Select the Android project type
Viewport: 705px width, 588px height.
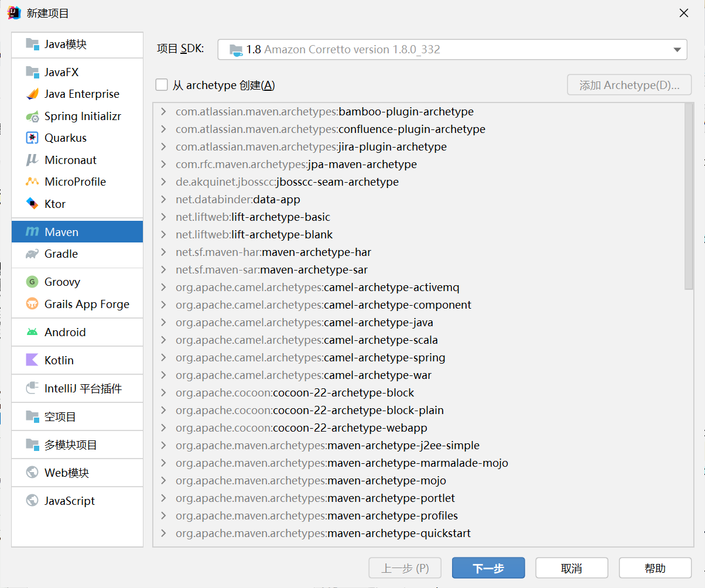coord(63,332)
